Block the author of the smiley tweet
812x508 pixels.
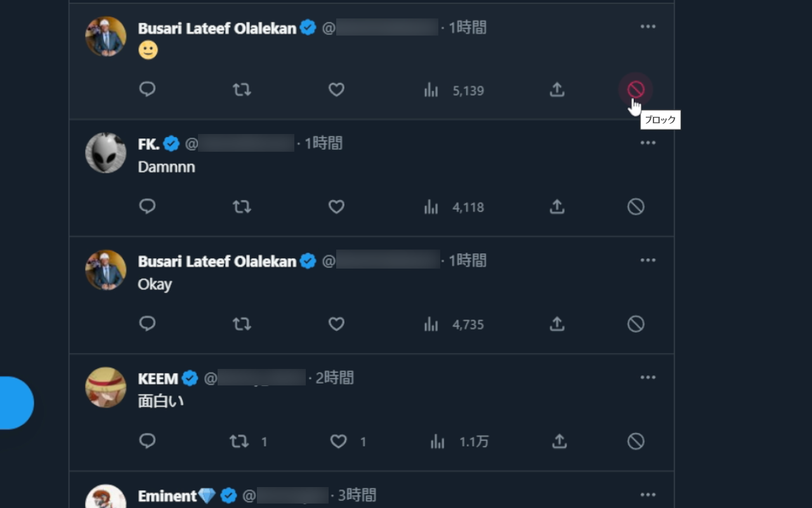(x=636, y=90)
